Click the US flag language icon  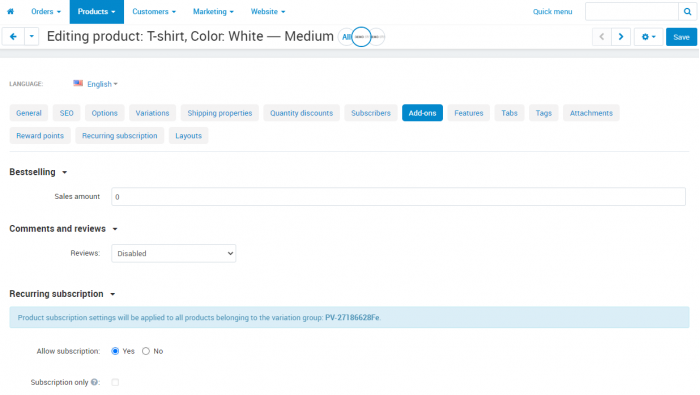click(x=78, y=83)
